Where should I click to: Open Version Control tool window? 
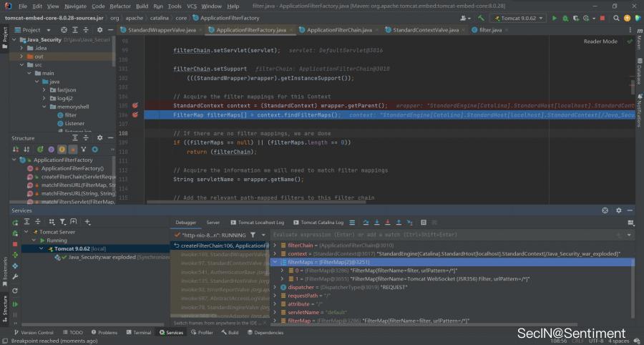click(34, 333)
